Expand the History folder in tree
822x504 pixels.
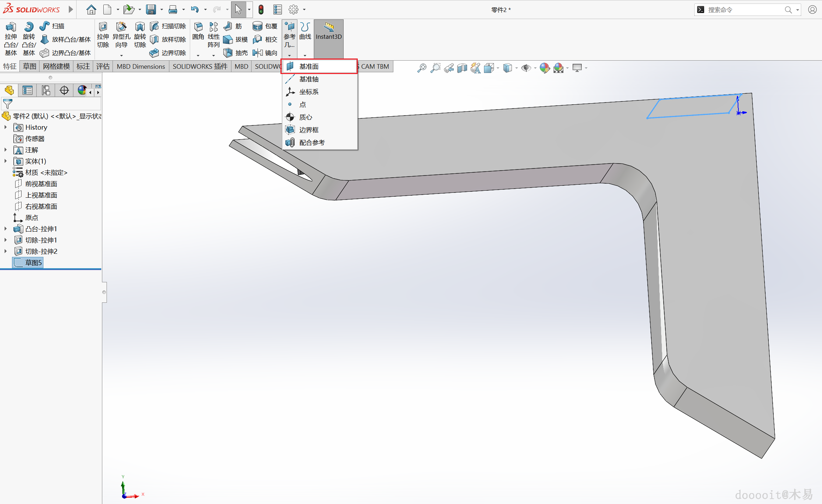6,127
